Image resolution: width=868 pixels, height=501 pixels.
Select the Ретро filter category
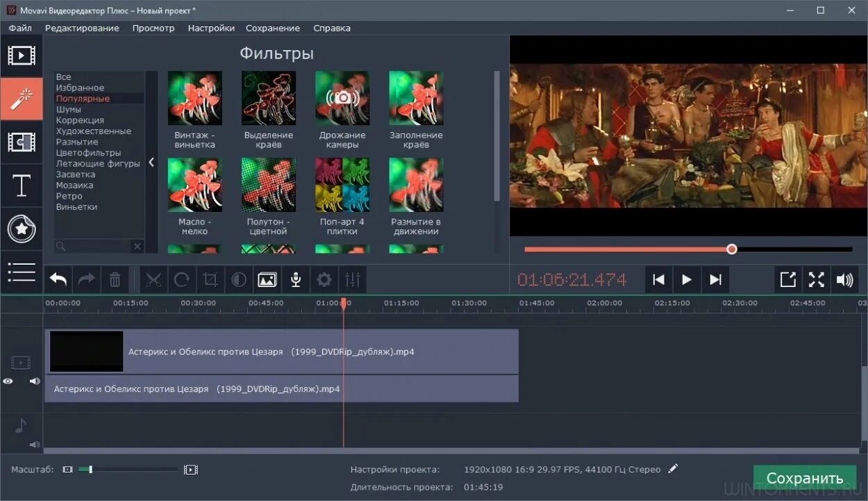[x=69, y=196]
